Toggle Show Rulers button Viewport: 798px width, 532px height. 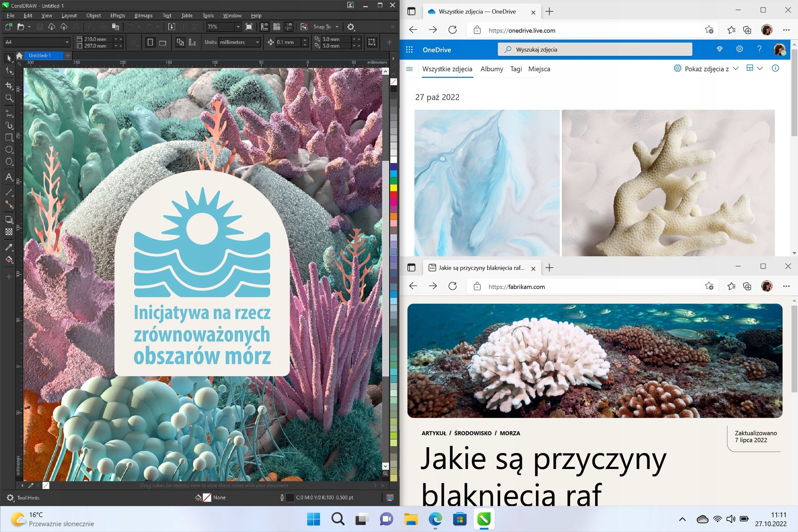click(264, 27)
